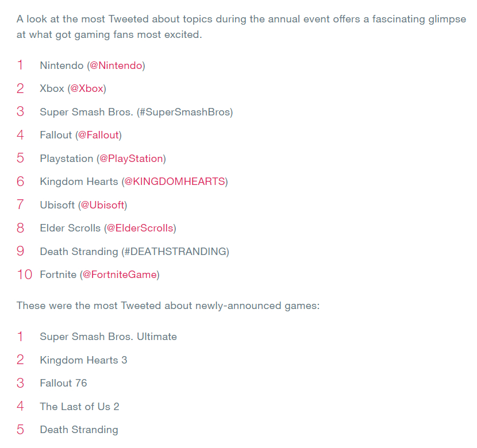Click the Fallout 76 list item

pyautogui.click(x=63, y=383)
